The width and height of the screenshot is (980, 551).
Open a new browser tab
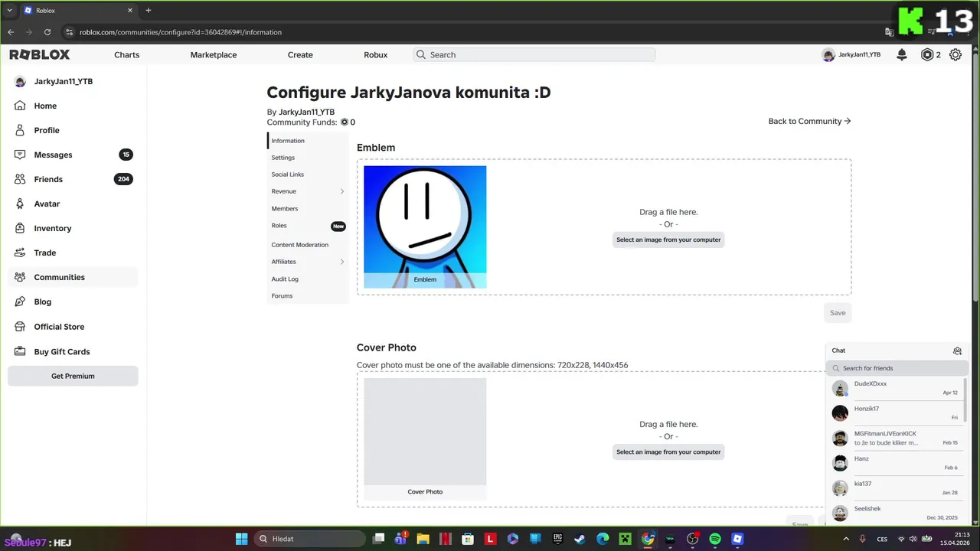(x=149, y=11)
